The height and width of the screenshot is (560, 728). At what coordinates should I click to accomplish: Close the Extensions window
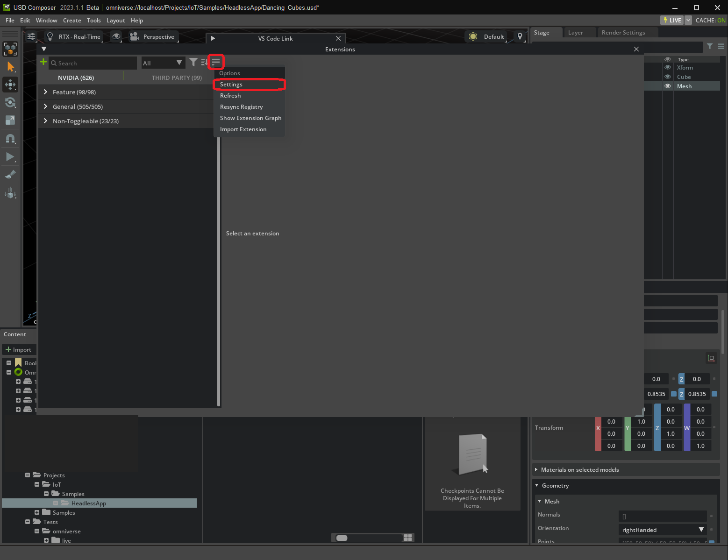pyautogui.click(x=636, y=49)
